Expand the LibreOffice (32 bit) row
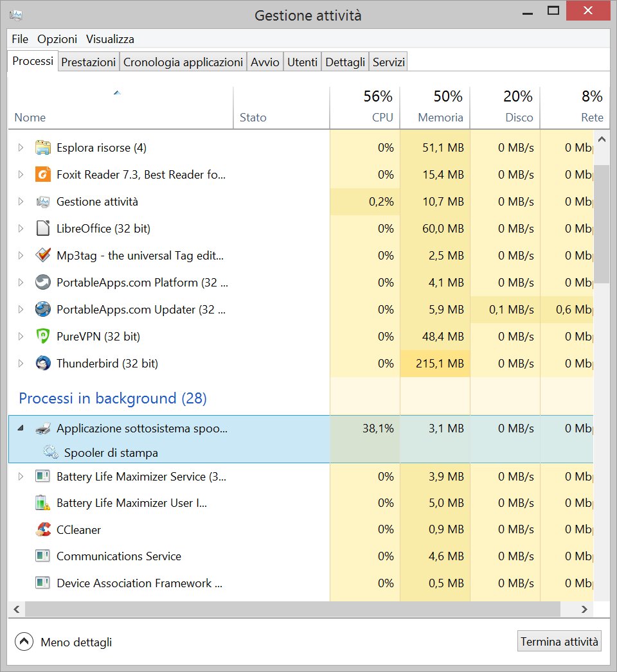The width and height of the screenshot is (617, 672). click(21, 229)
